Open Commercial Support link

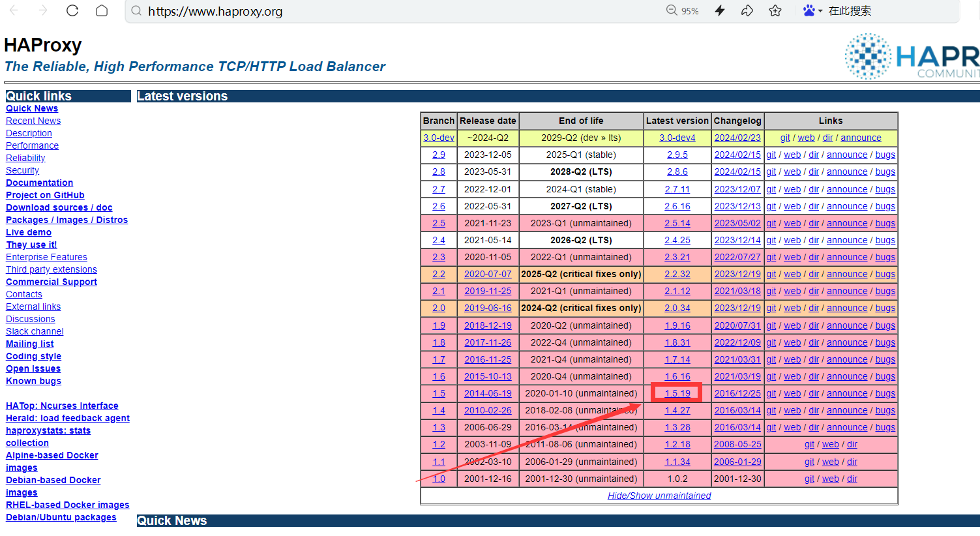coord(52,282)
